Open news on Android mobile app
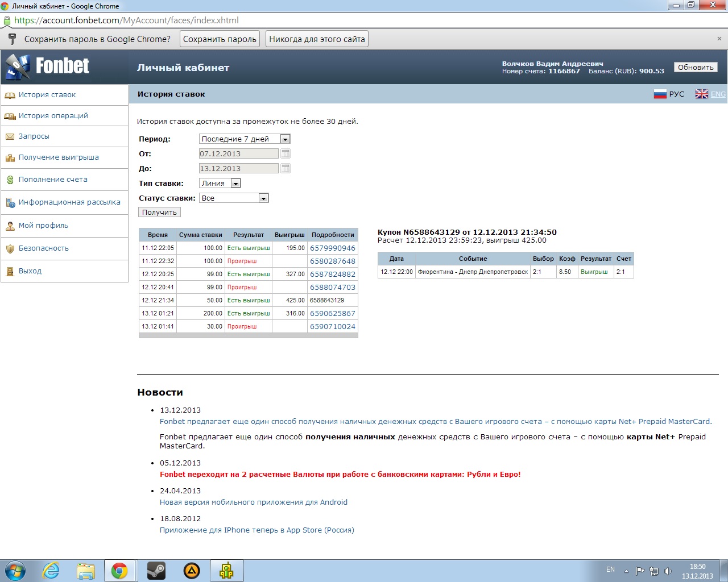Viewport: 728px width, 582px height. [254, 502]
